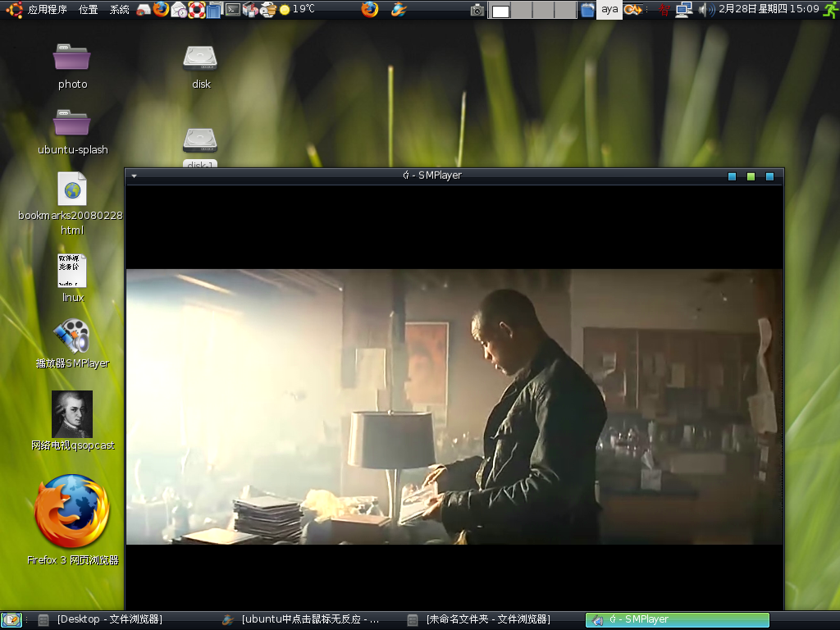The image size is (840, 630).
Task: Switch to the fourth workspace in the pager
Action: [x=566, y=10]
